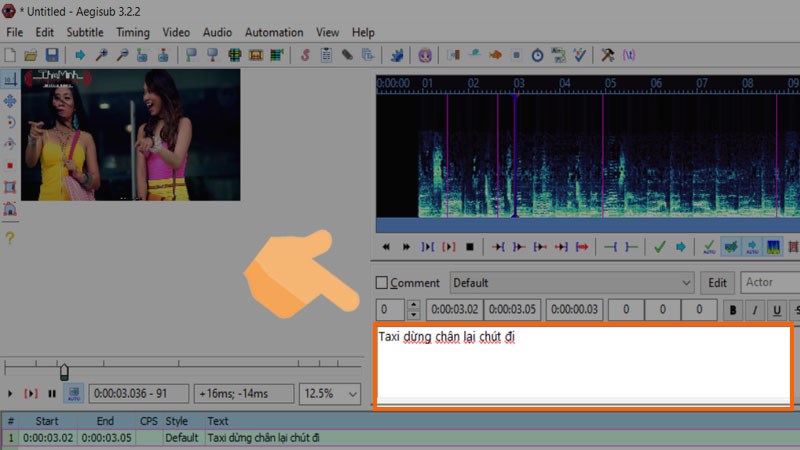Create new subtitles file from toolbar
The height and width of the screenshot is (450, 800).
10,55
